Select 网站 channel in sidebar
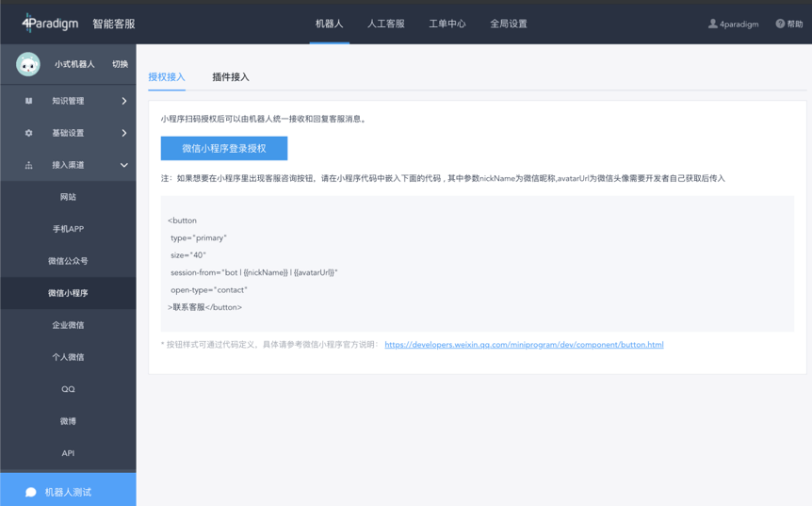The width and height of the screenshot is (812, 506). (x=68, y=197)
